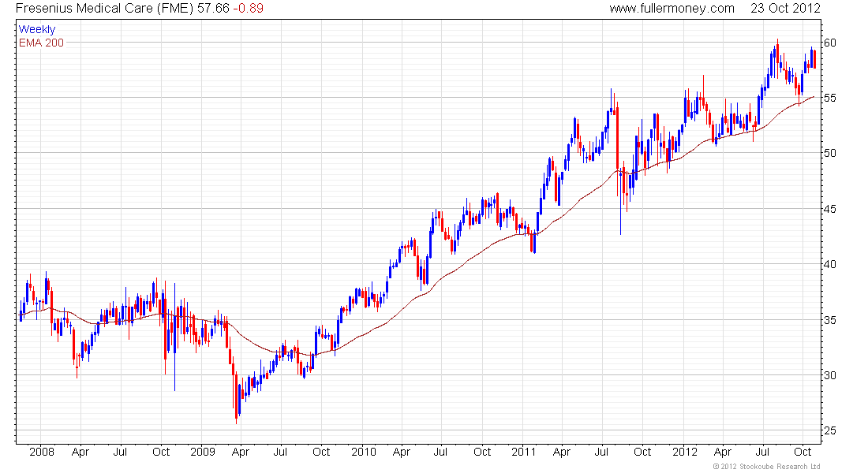Click the 2011 year label on time axis
868x473 pixels.
[524, 452]
